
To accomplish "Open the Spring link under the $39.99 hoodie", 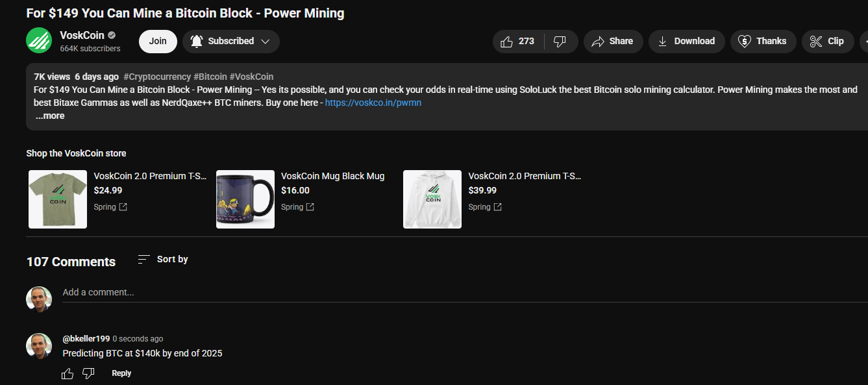I will click(485, 207).
